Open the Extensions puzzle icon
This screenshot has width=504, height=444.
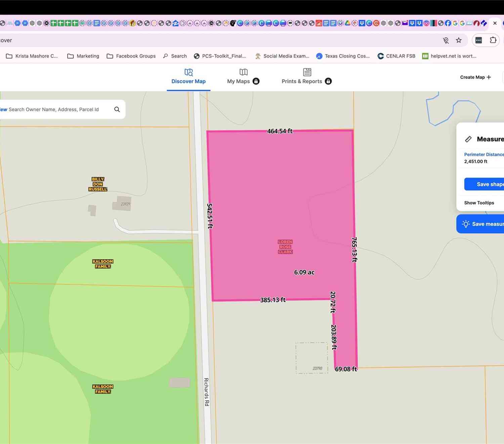493,40
